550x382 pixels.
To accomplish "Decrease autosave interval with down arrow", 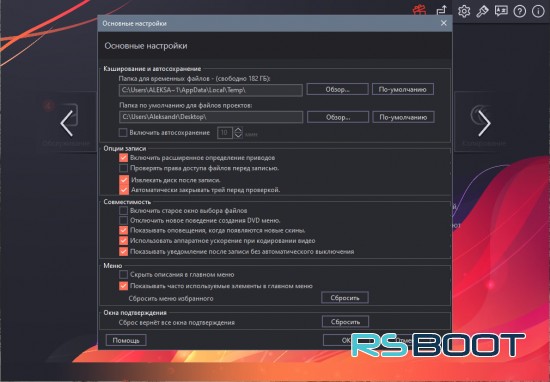I will [x=238, y=135].
